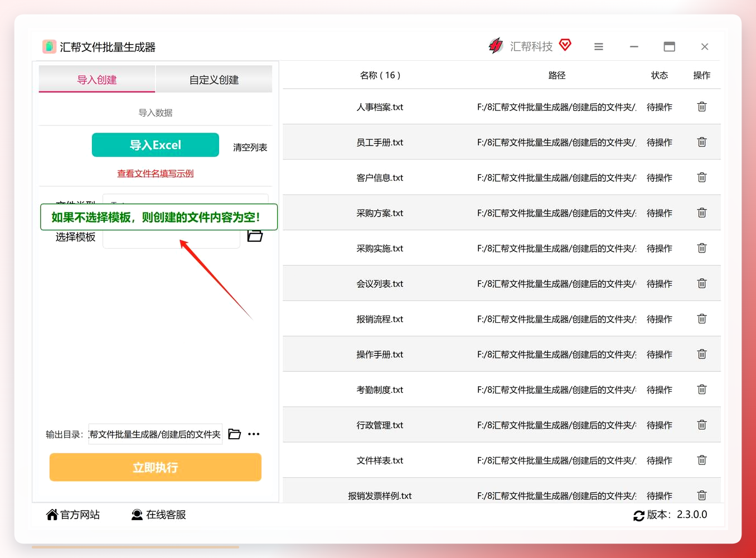Delete the 员工手册.txt entry
Viewport: 756px width, 558px height.
(702, 142)
